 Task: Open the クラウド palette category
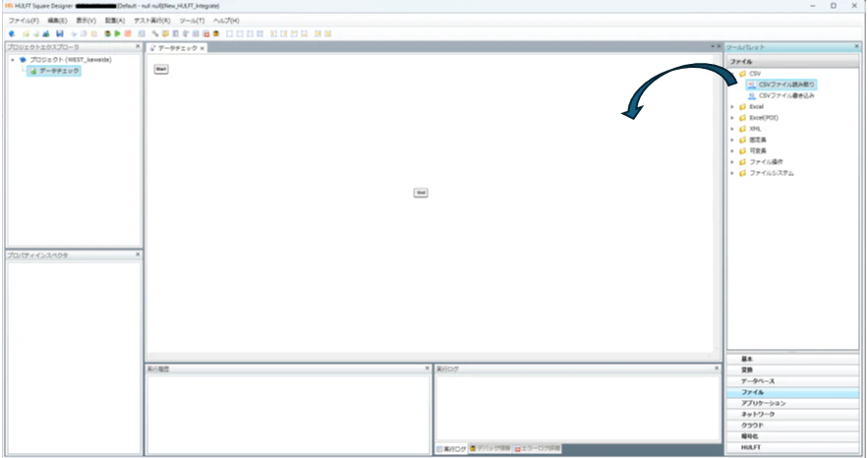[792, 426]
